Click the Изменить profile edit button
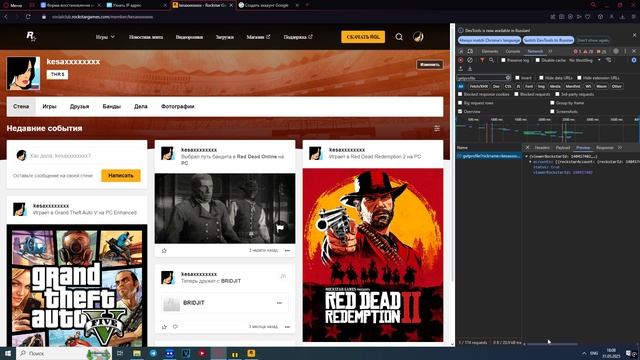Viewport: 640px width, 360px height. (429, 64)
